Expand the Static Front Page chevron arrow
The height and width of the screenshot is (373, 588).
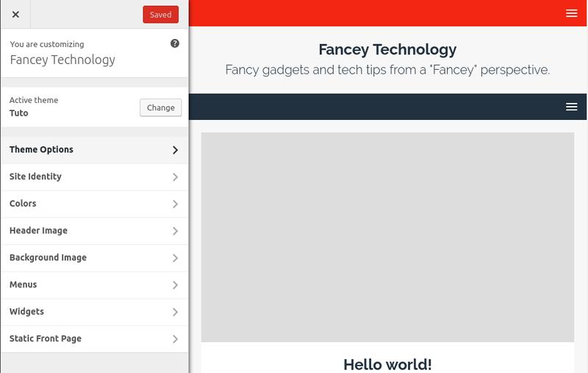175,339
